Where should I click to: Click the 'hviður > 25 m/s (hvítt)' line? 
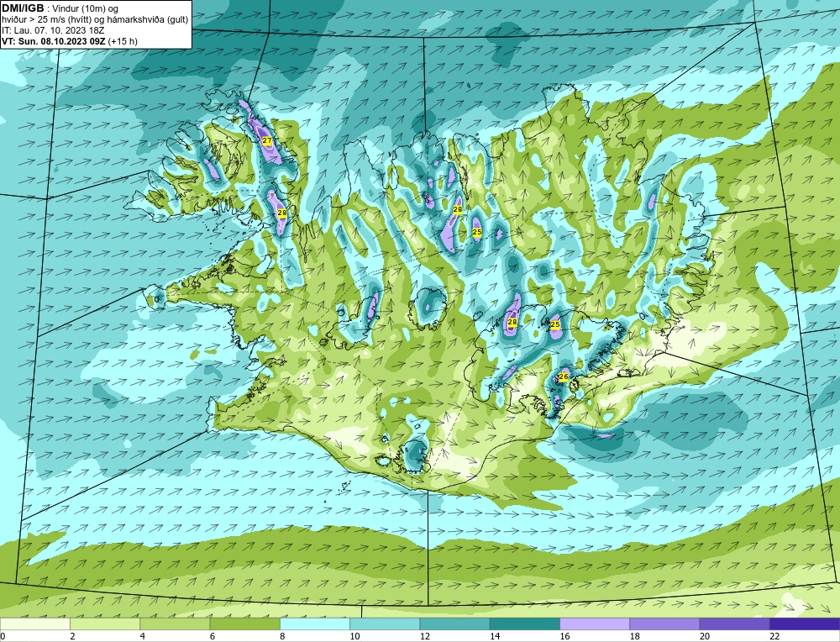[x=46, y=20]
